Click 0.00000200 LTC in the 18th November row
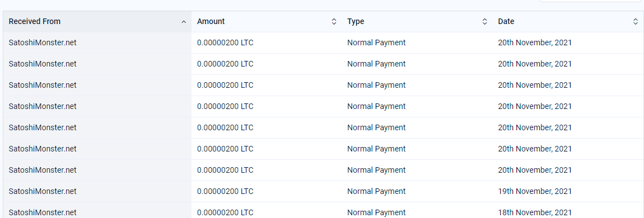The image size is (644, 218). coord(225,212)
